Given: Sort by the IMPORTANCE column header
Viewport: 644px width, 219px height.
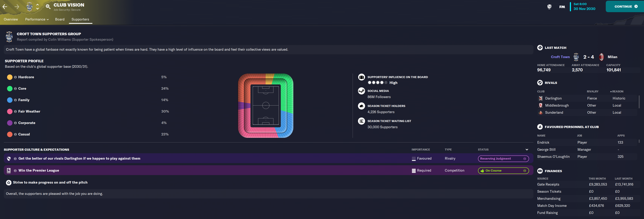Looking at the screenshot, I should pos(421,150).
